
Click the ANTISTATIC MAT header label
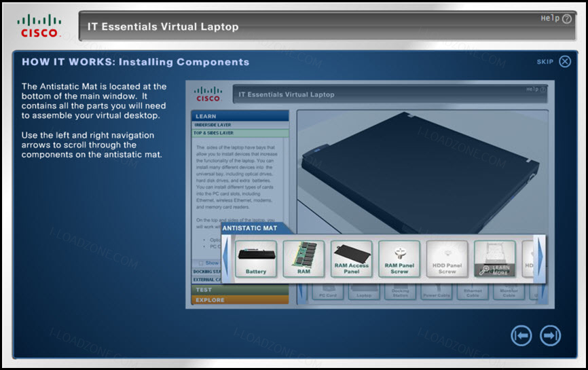250,228
